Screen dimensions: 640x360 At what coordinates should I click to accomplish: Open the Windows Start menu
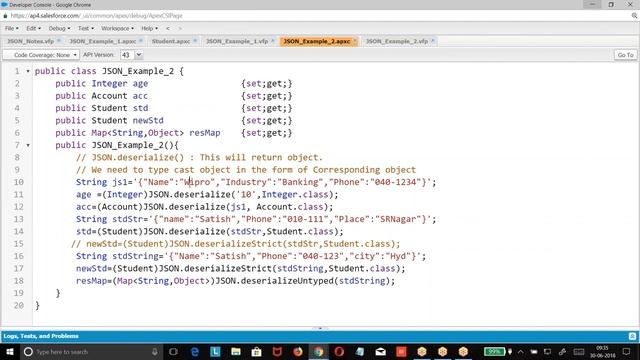(10, 351)
